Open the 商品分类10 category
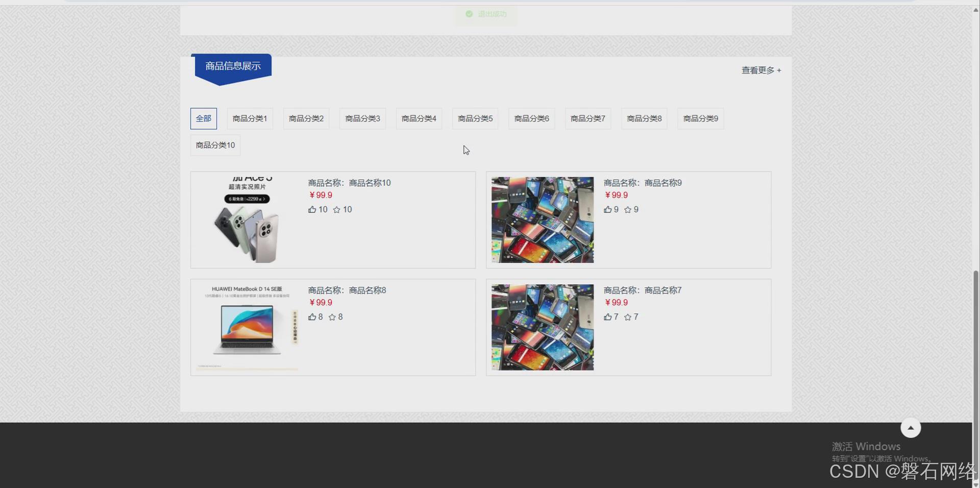980x488 pixels. [x=215, y=145]
